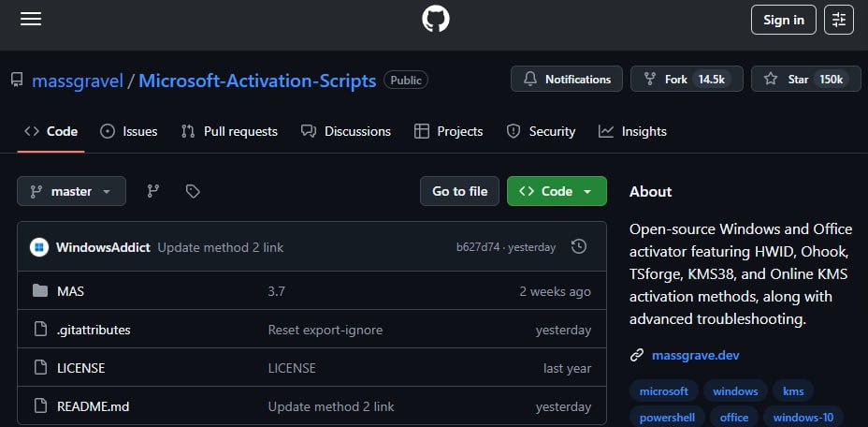Screen dimensions: 868x427
Task: Open the LICENSE file
Action: tap(80, 368)
